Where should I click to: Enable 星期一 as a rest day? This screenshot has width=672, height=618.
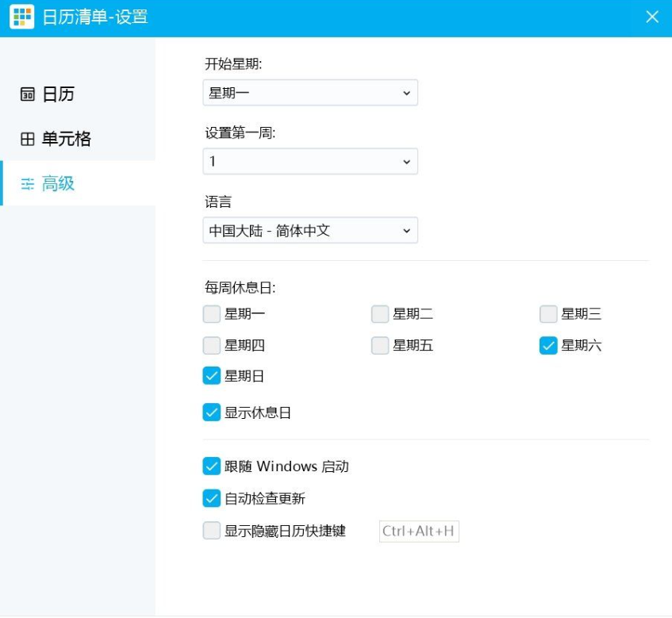tap(212, 314)
